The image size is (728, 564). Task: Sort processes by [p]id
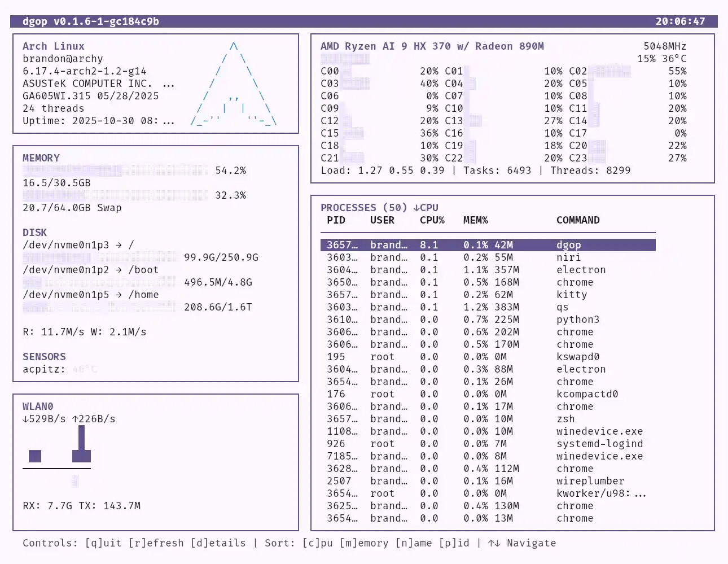point(454,543)
